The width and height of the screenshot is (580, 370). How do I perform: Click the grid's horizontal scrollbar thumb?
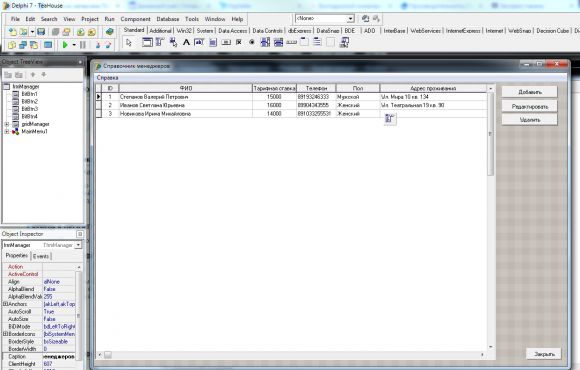108,355
